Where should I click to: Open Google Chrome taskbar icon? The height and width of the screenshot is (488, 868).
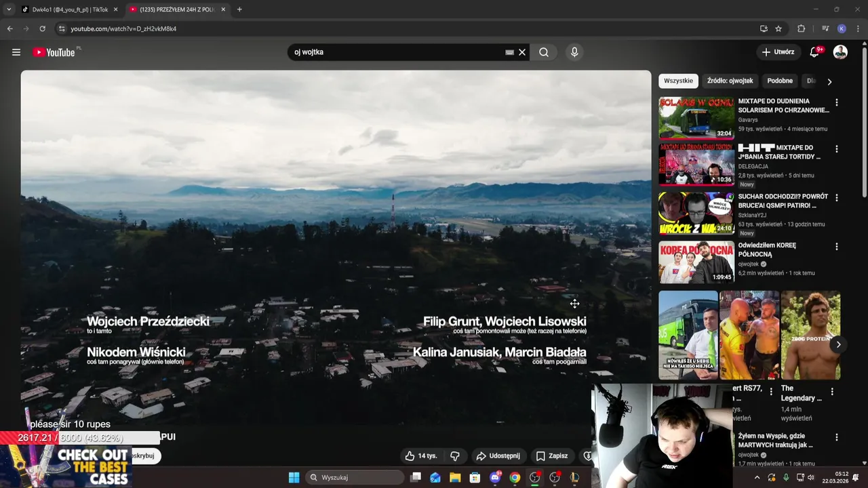click(x=515, y=478)
